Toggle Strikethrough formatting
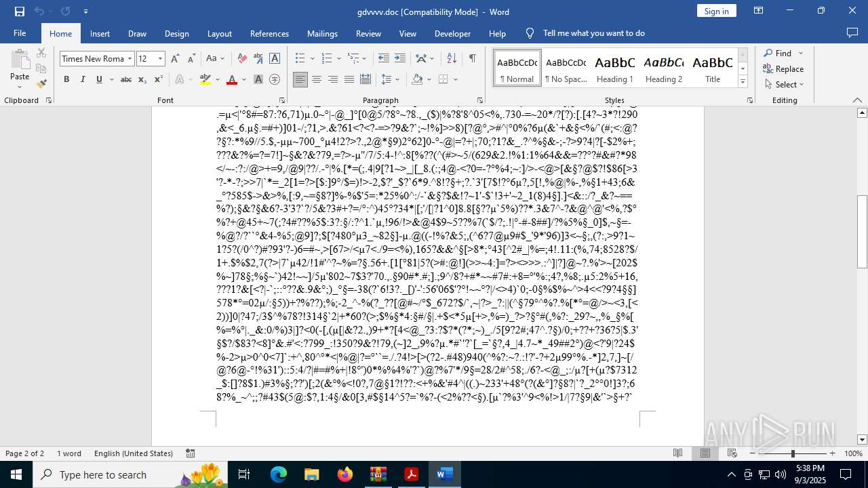This screenshot has width=868, height=488. [x=126, y=79]
